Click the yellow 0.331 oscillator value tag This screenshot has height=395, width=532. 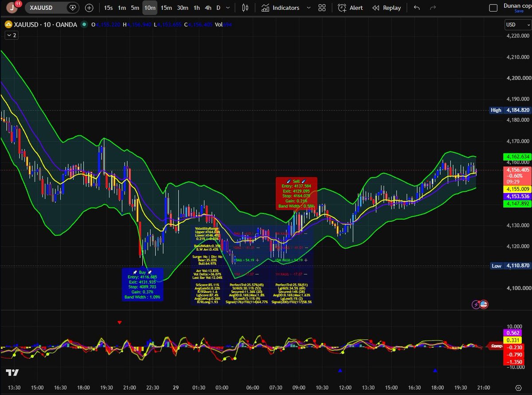[512, 340]
